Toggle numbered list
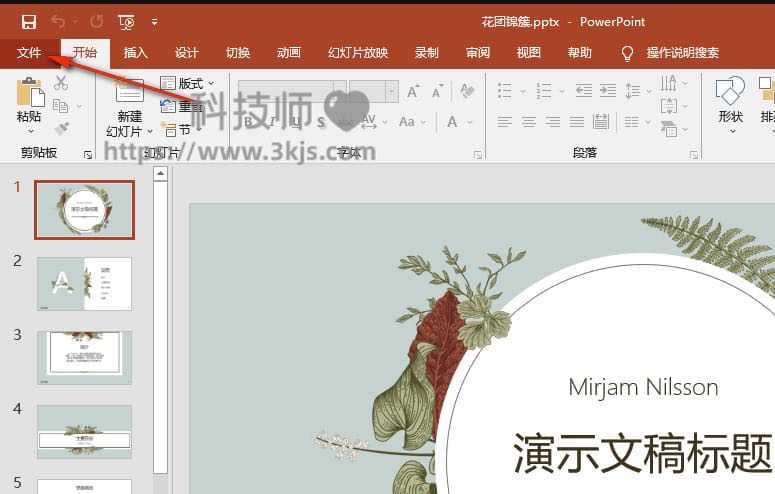Viewport: 775px width, 494px height. [544, 91]
